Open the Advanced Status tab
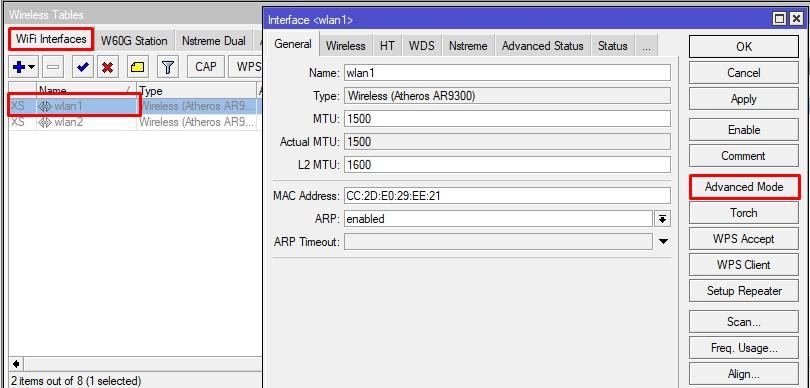Viewport: 810px width, 388px height. pyautogui.click(x=542, y=45)
